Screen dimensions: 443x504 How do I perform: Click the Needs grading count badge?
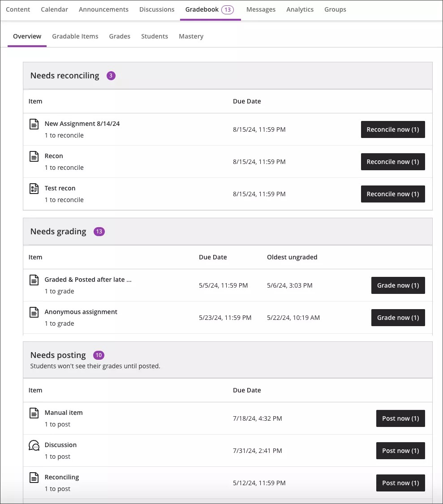click(99, 231)
